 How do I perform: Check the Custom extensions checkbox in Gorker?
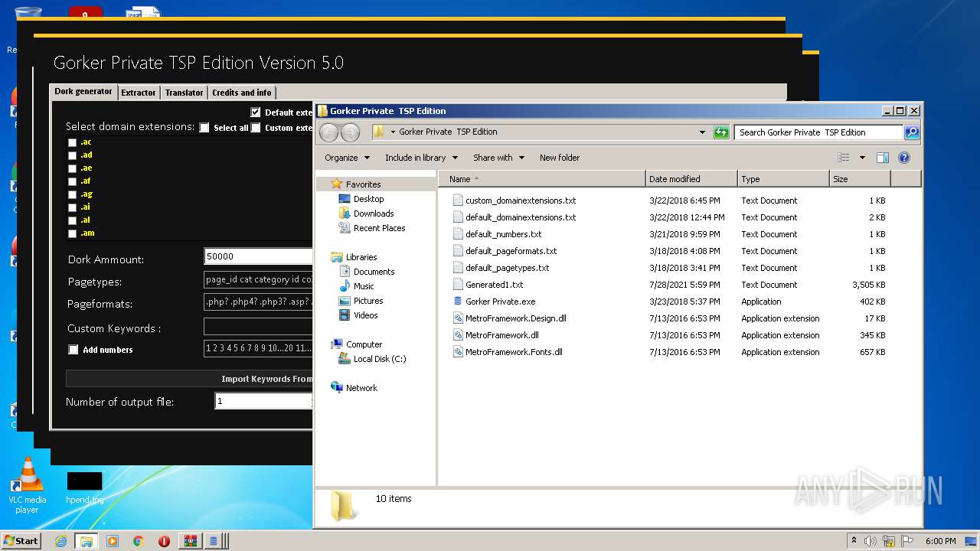point(256,128)
